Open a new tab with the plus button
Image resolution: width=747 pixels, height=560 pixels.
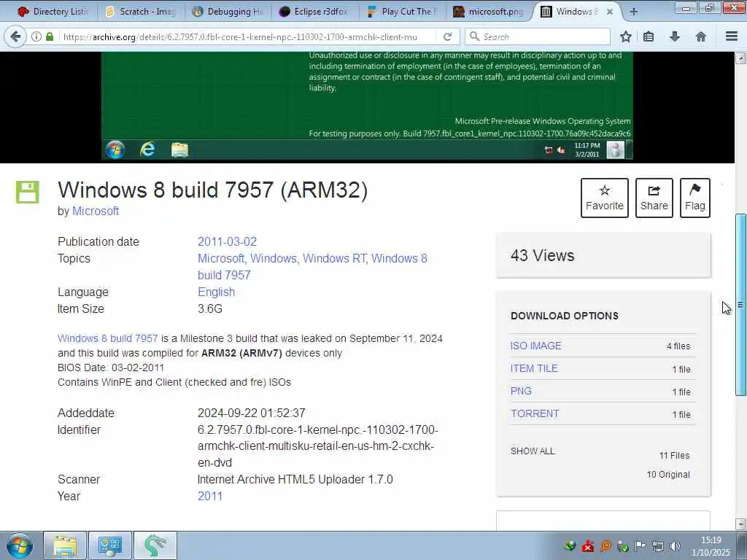634,12
